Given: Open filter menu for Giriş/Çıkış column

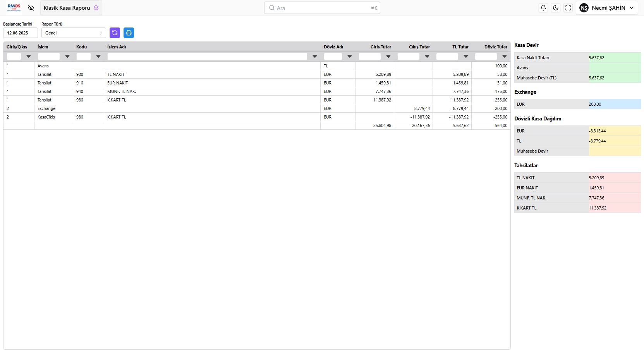Looking at the screenshot, I should coord(29,57).
